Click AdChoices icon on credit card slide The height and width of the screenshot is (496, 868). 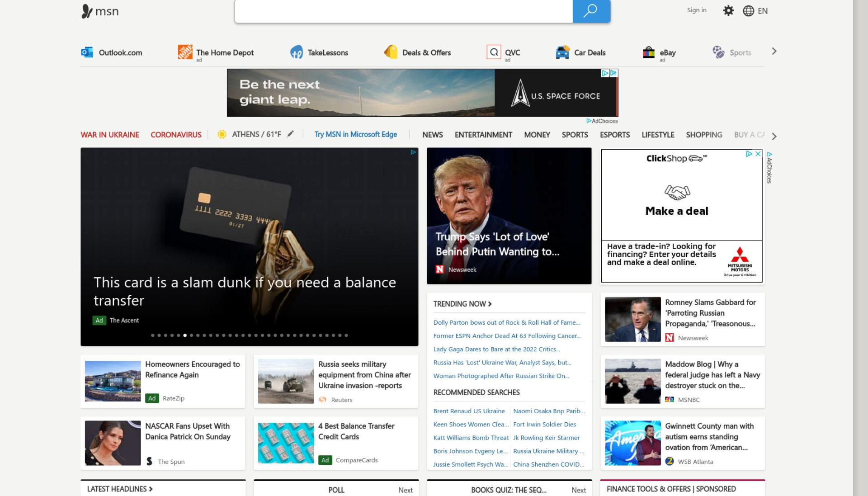[x=413, y=152]
